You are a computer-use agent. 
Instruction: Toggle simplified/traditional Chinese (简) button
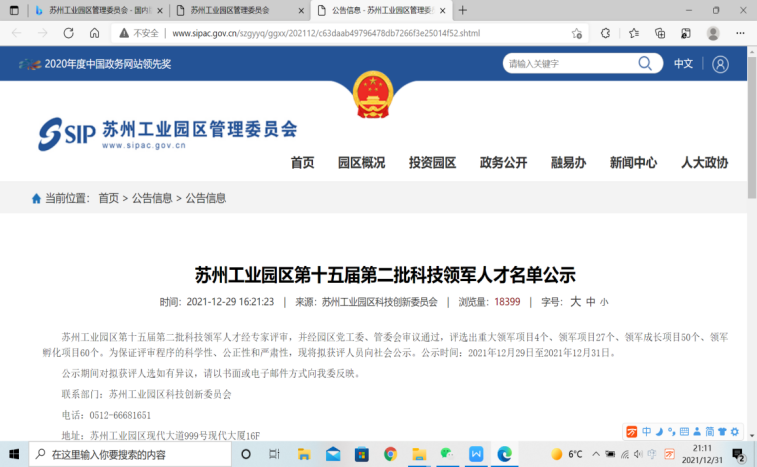pyautogui.click(x=709, y=431)
